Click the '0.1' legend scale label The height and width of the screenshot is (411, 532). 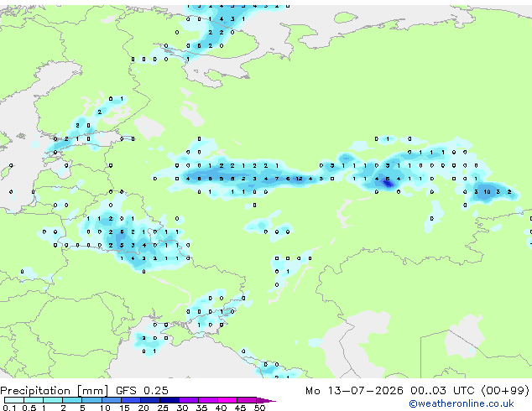pos(9,408)
